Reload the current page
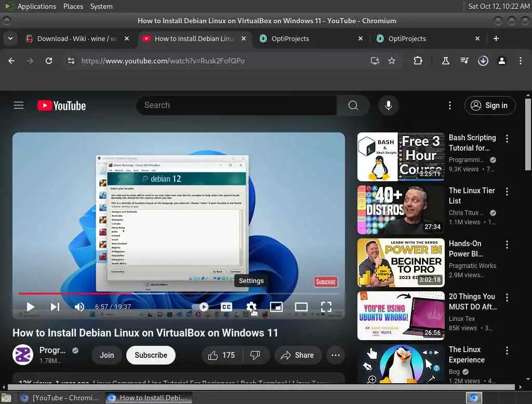 coord(49,61)
